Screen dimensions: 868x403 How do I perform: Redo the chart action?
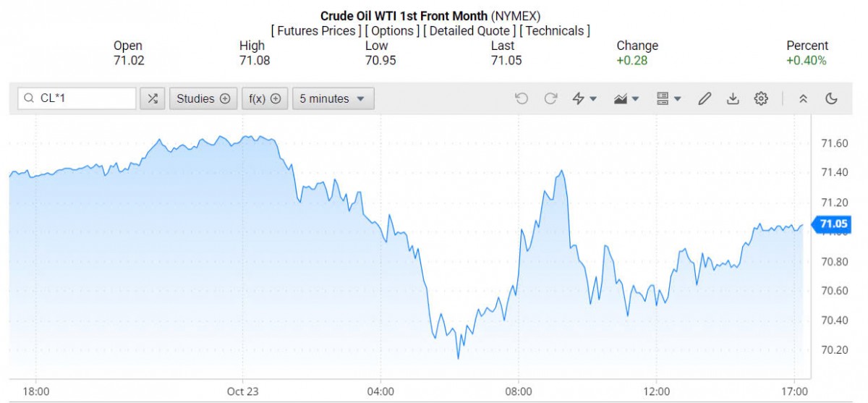[550, 99]
